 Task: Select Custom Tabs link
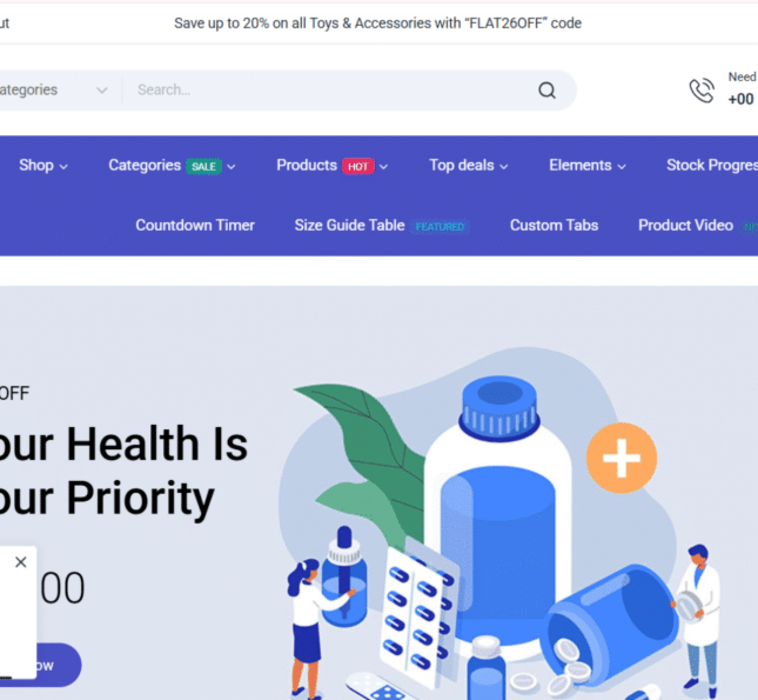(x=554, y=225)
